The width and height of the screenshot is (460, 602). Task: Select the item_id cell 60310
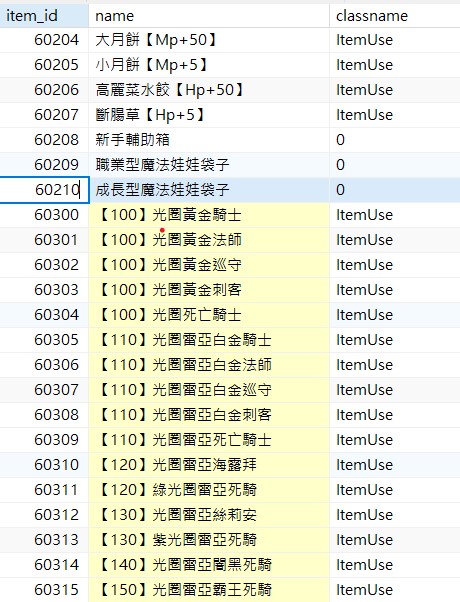click(44, 465)
